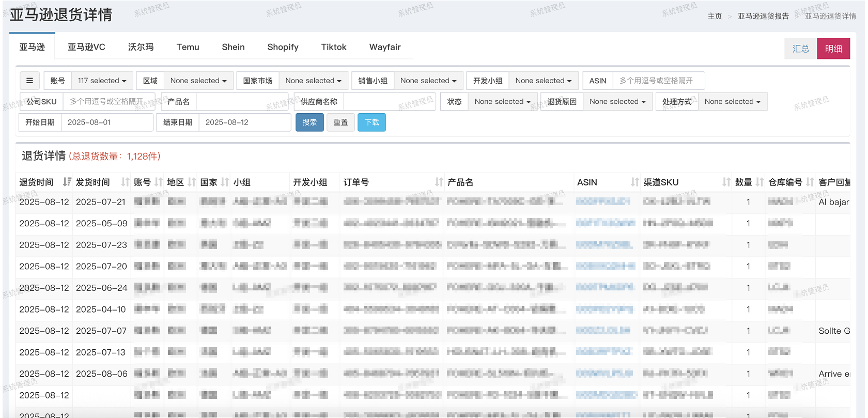Sort by 渠道SKU column sort icon
Image resolution: width=868 pixels, height=418 pixels.
[726, 182]
